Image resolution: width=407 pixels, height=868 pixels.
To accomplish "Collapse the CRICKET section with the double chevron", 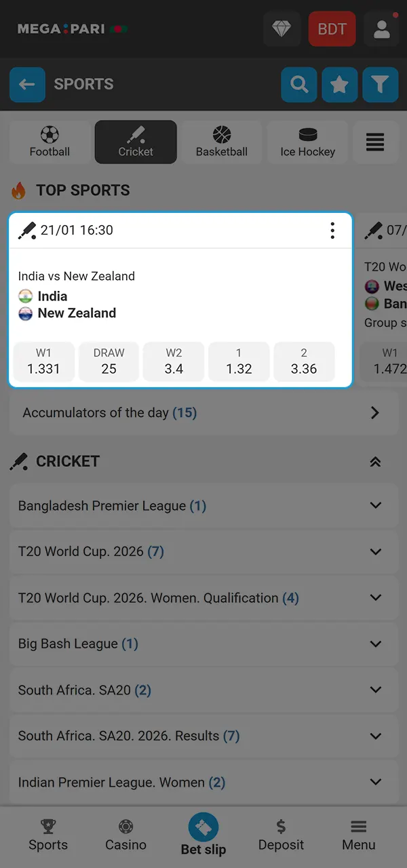I will point(375,461).
